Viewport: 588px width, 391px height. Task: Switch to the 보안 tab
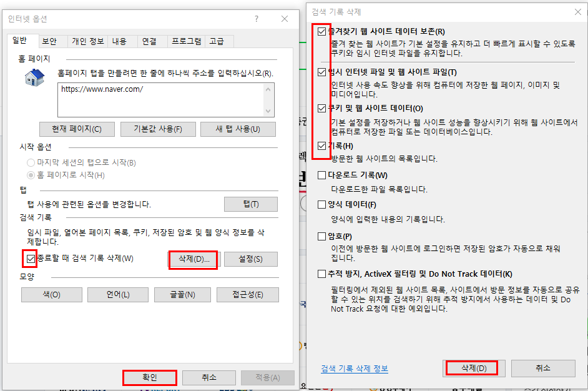click(49, 41)
